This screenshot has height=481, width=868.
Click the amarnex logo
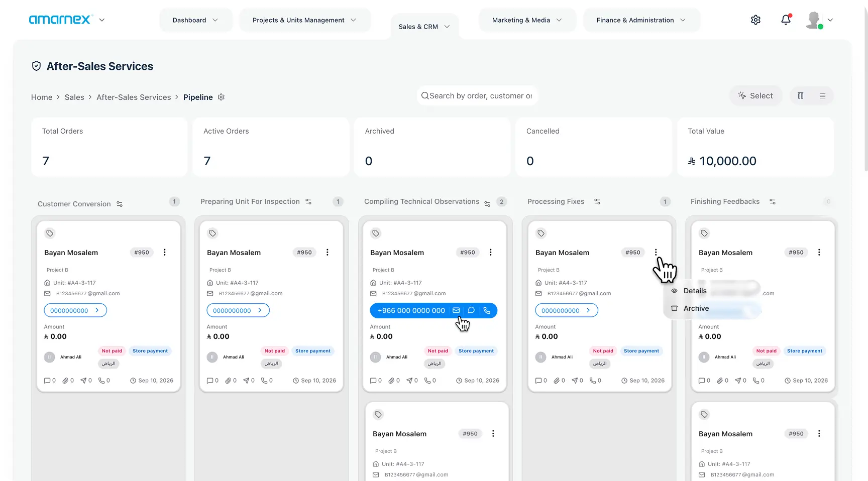[x=61, y=20]
